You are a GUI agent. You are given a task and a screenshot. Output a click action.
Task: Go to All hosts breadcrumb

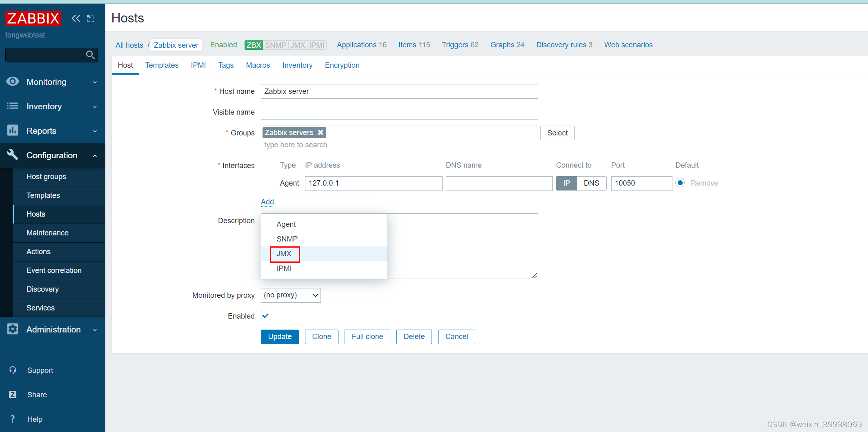129,45
